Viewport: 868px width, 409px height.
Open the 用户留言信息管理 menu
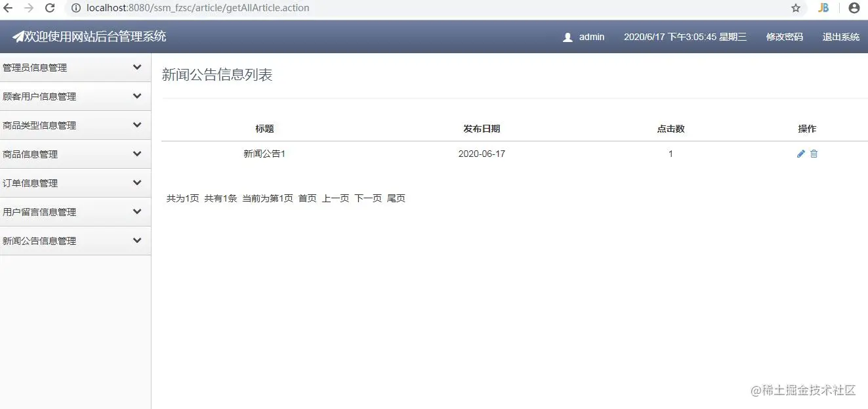tap(75, 212)
